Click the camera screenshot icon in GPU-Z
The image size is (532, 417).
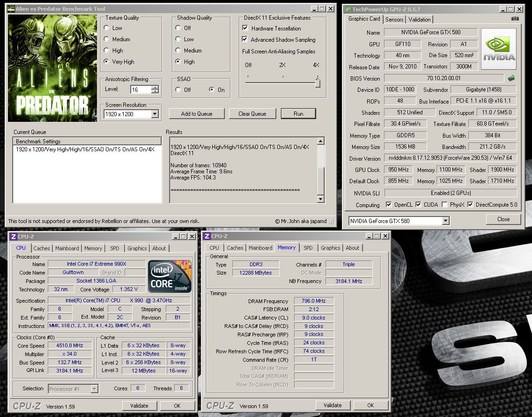click(515, 19)
